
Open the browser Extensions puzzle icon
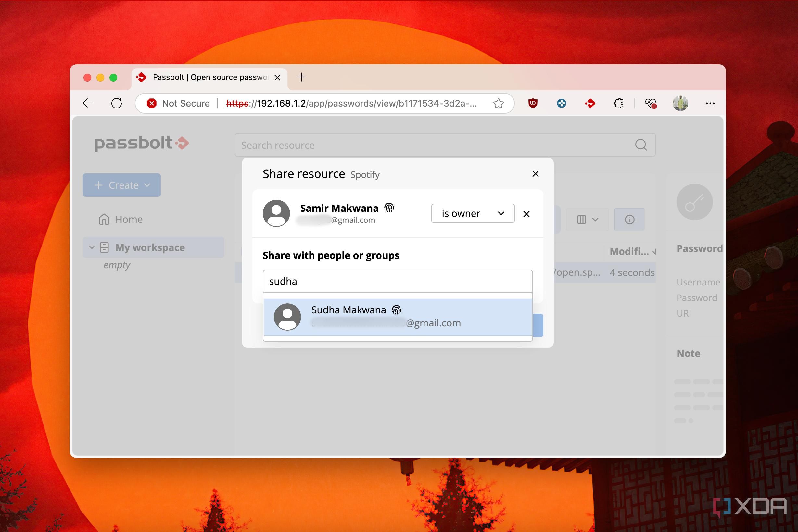619,103
